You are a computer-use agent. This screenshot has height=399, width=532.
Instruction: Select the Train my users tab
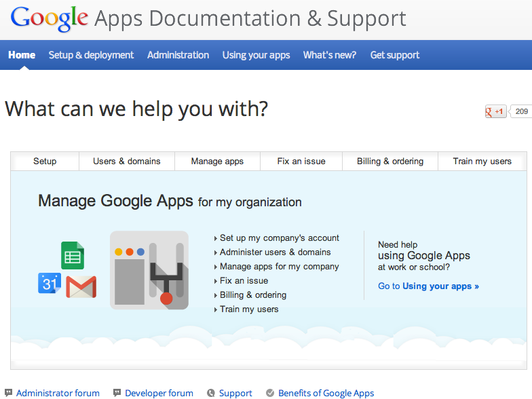(x=482, y=161)
